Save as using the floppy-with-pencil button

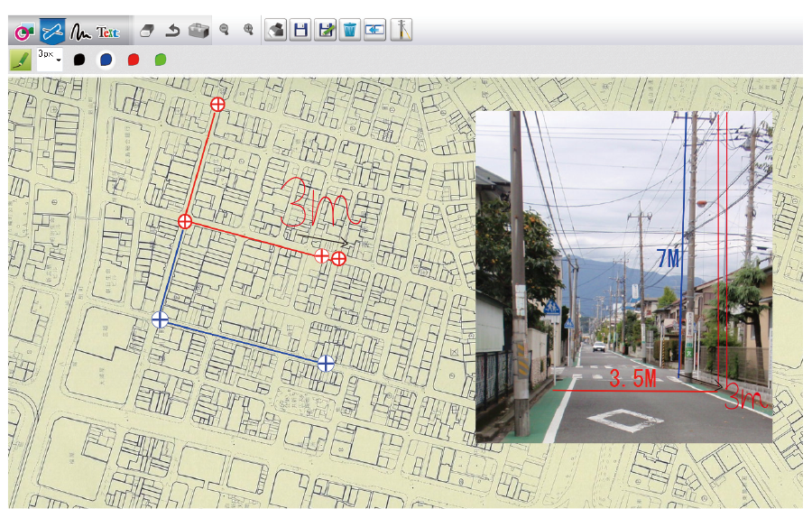326,30
